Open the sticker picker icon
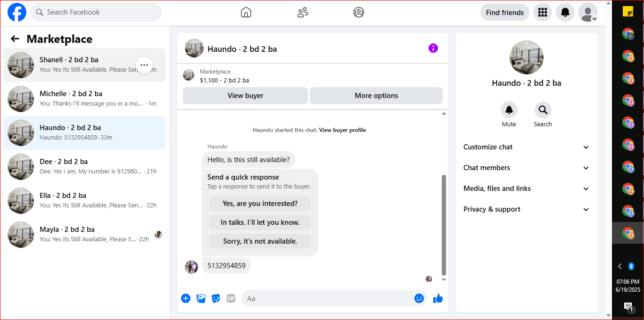The image size is (644, 320). [216, 298]
